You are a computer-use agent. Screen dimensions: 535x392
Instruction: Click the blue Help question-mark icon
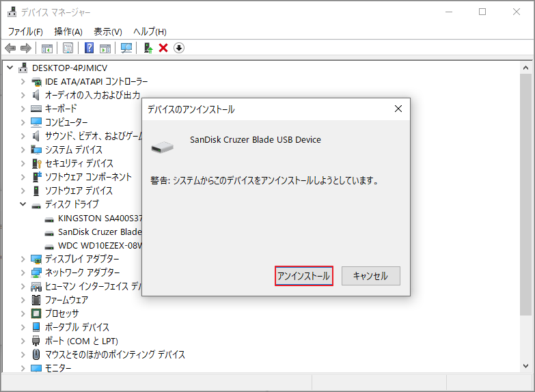(x=89, y=48)
